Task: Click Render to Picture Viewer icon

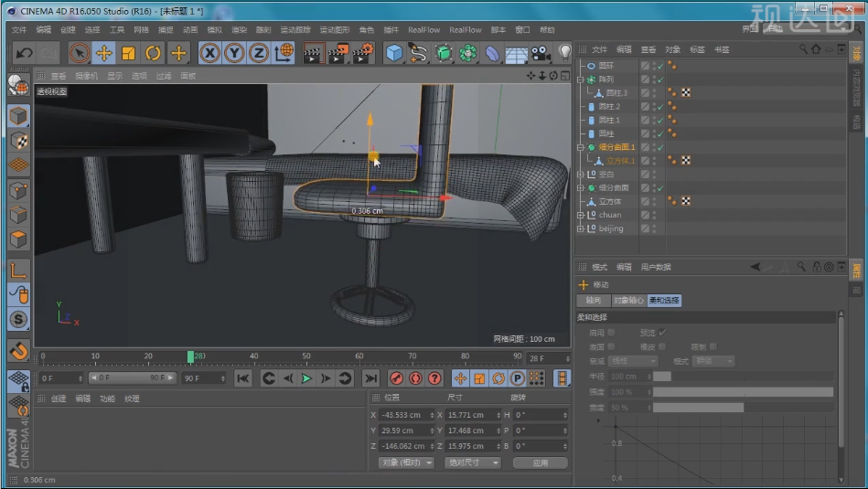Action: tap(338, 53)
